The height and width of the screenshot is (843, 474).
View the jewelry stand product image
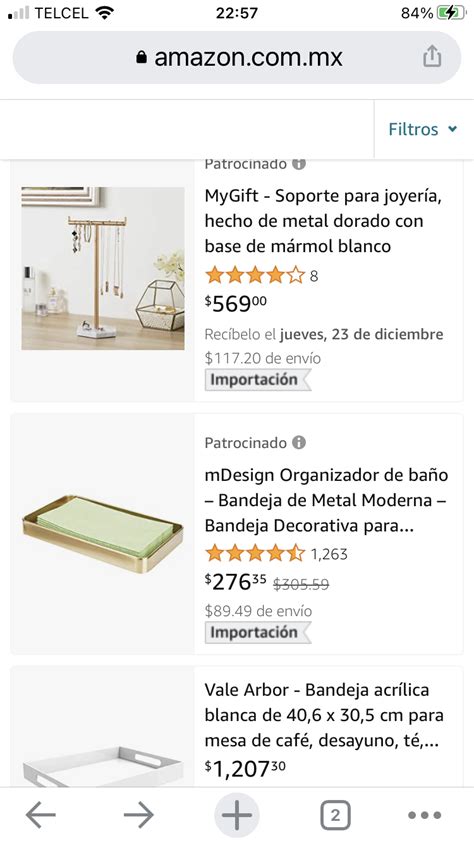tap(103, 268)
